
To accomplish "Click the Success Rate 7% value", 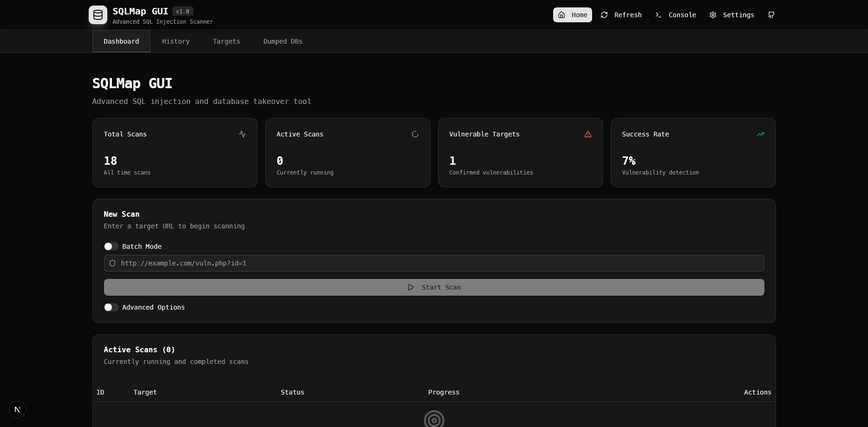I will [629, 161].
